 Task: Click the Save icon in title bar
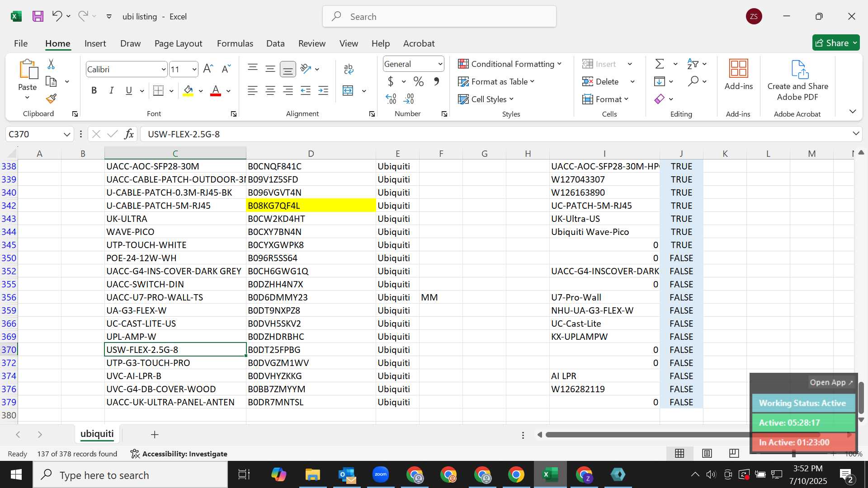[38, 17]
